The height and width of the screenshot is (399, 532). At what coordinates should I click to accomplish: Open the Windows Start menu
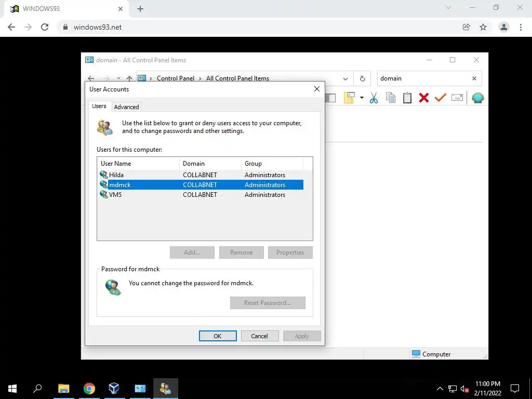tap(12, 389)
